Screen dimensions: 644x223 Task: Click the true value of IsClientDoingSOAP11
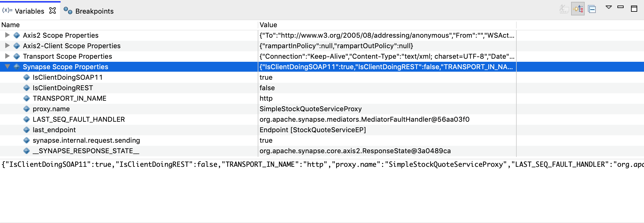(266, 77)
